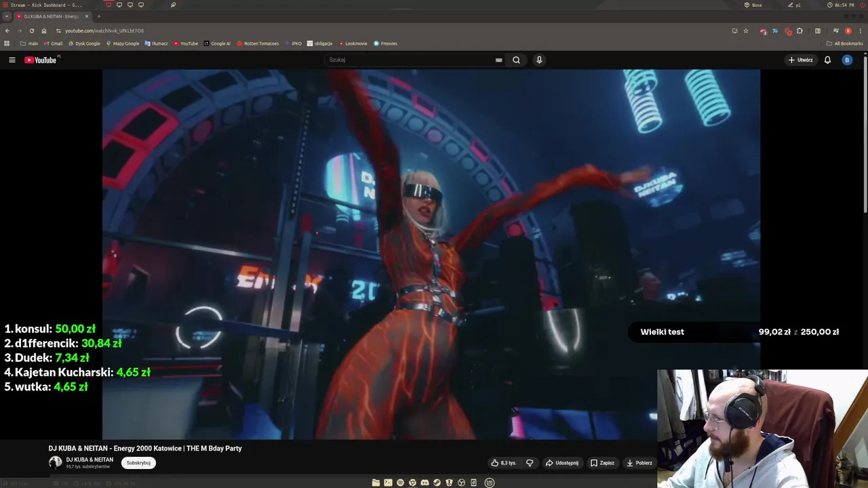The image size is (868, 488).
Task: Go to YouTube home via logo
Action: [41, 60]
